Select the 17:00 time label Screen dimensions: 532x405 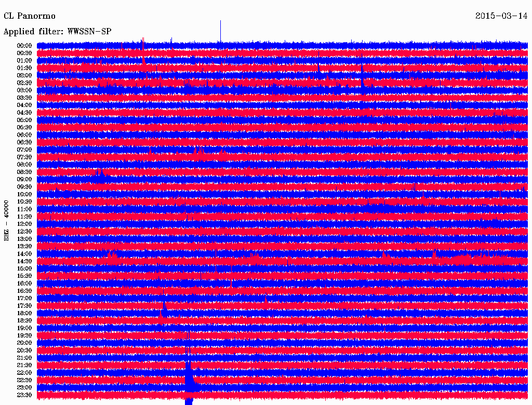pos(24,299)
